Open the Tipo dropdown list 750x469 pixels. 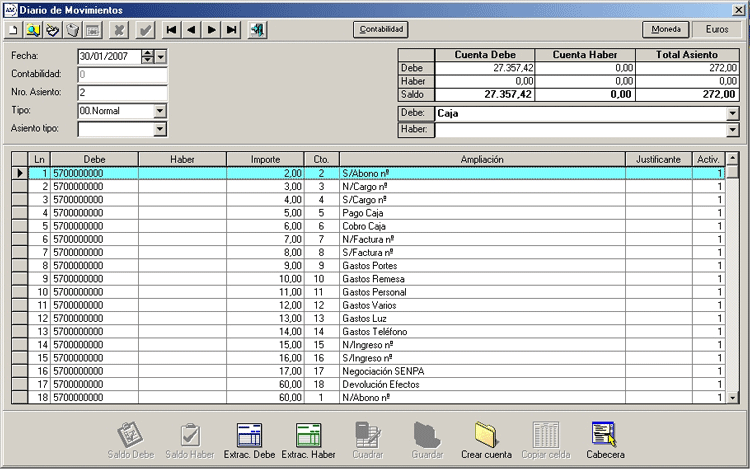pos(159,110)
